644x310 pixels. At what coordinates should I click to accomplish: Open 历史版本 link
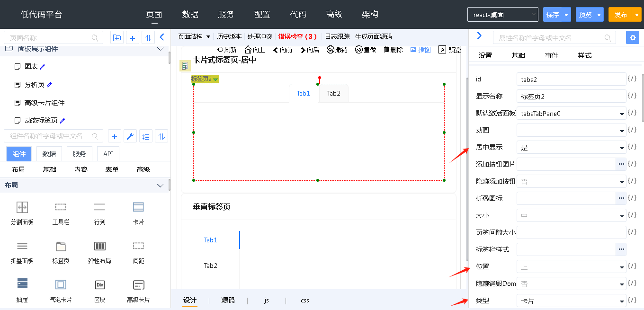(229, 36)
